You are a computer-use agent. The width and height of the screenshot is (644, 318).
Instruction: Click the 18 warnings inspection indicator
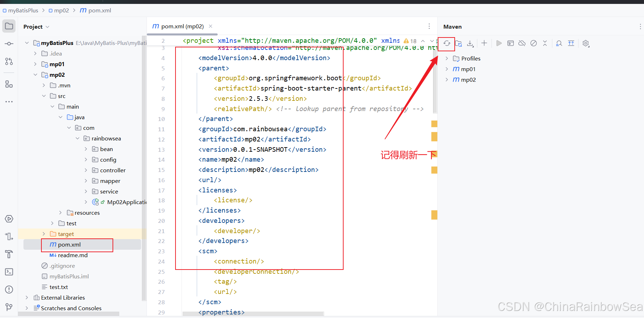410,41
